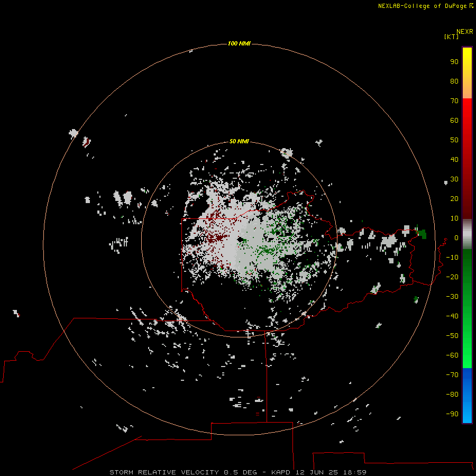The height and width of the screenshot is (476, 476).
Task: Click the 60 value on the velocity scale
Action: pyautogui.click(x=454, y=121)
